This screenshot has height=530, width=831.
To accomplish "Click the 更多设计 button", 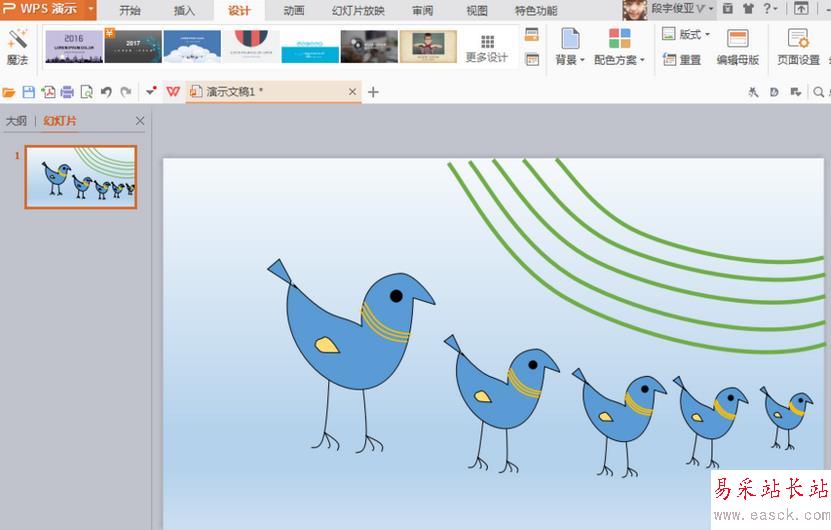I will (x=487, y=48).
